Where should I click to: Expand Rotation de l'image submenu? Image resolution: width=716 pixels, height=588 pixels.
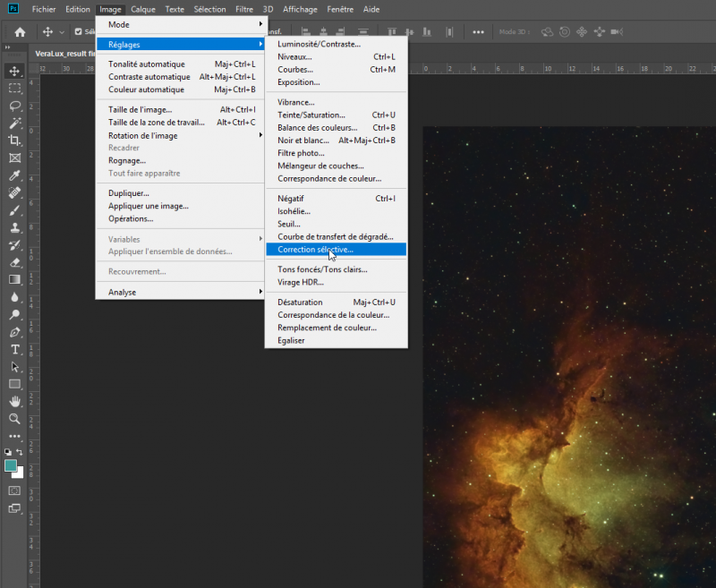coord(182,135)
